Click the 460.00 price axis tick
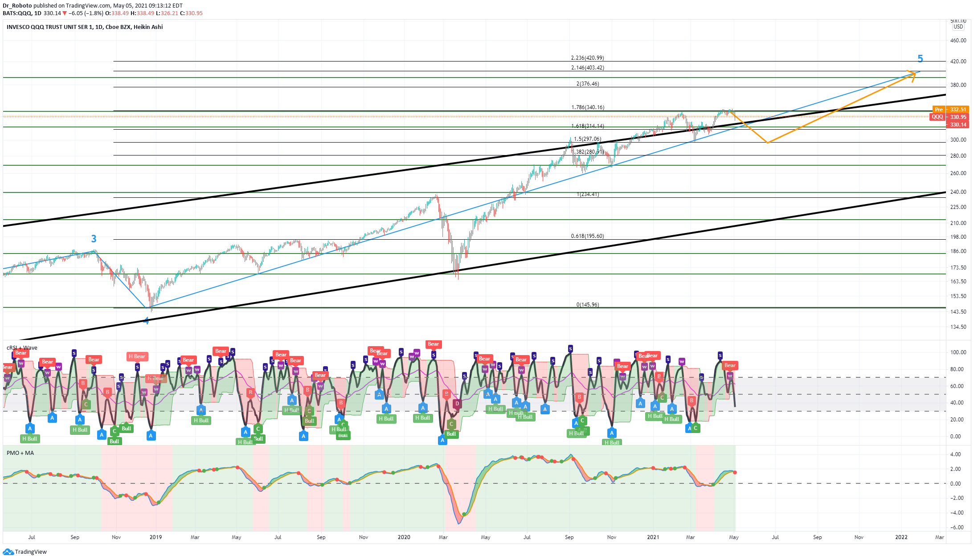 point(958,41)
